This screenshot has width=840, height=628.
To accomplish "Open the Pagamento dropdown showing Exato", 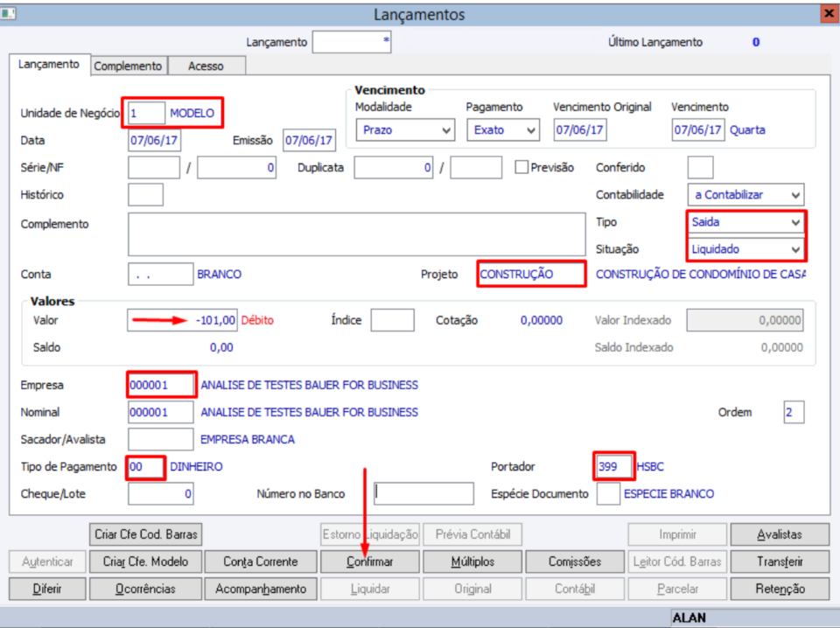I will pyautogui.click(x=502, y=130).
